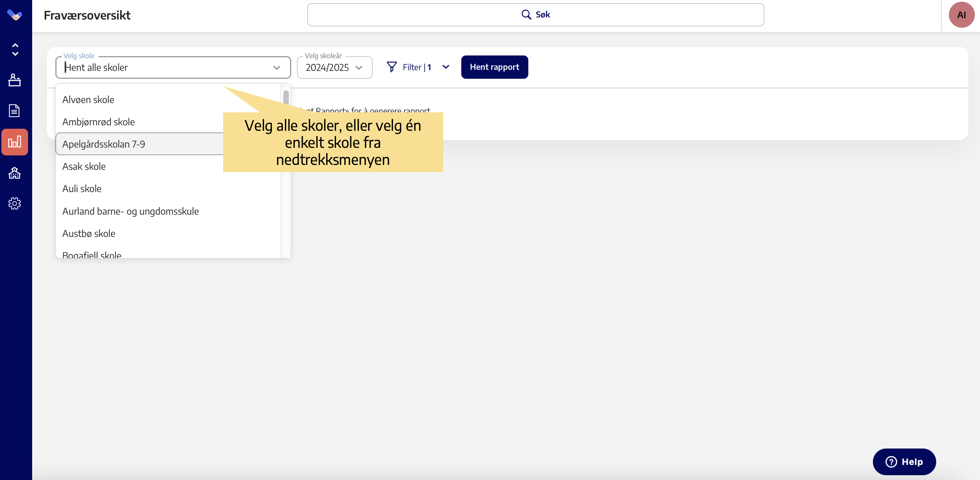Screen dimensions: 980x480
Task: Open the Help button
Action: coord(904,462)
